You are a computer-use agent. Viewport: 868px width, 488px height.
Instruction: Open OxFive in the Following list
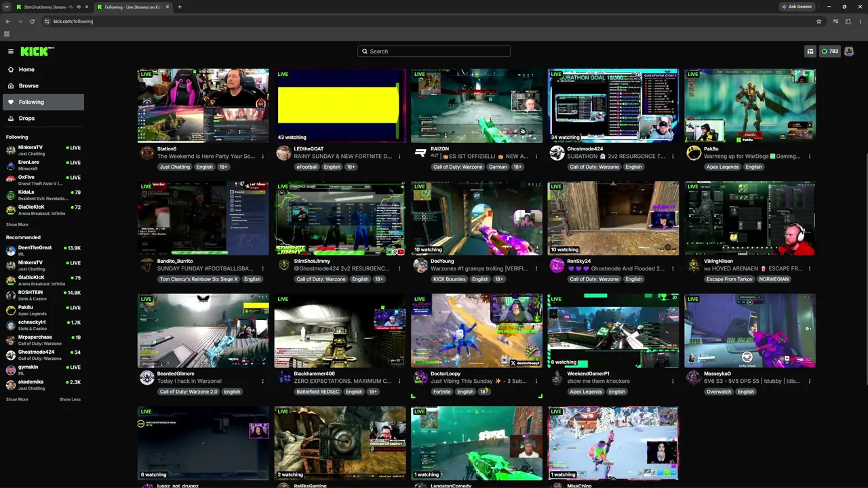coord(43,180)
